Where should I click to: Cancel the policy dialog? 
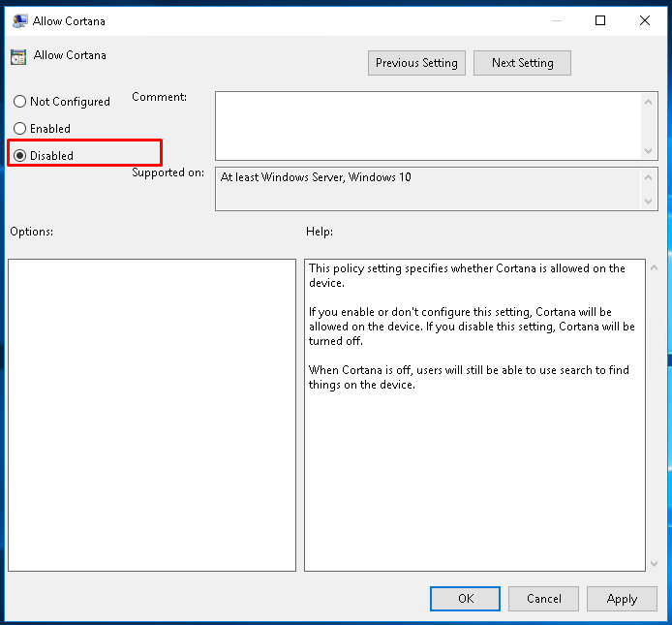[543, 599]
